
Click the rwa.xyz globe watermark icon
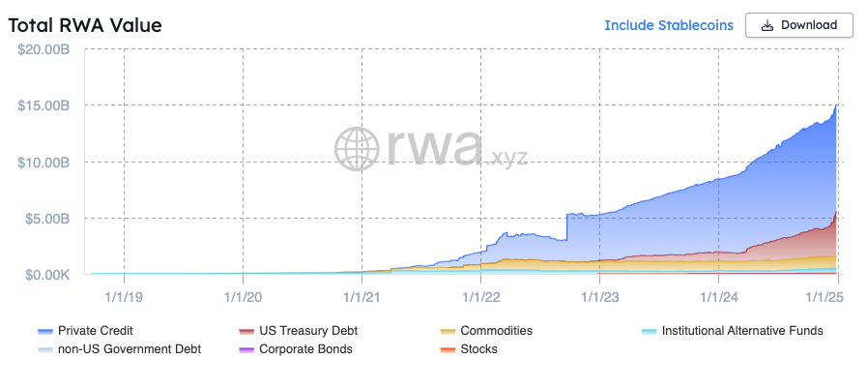click(357, 149)
